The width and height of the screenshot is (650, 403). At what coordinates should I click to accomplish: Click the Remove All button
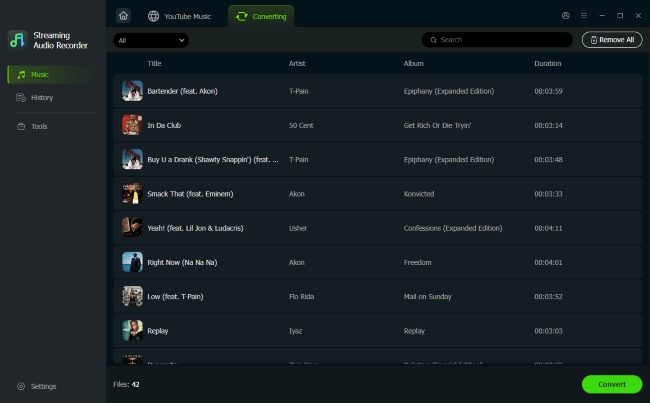612,40
